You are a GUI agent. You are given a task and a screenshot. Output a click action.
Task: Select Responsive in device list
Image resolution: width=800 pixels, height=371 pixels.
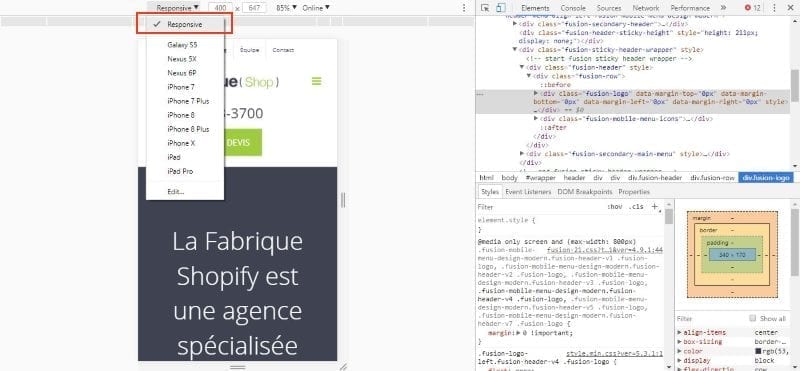point(185,24)
